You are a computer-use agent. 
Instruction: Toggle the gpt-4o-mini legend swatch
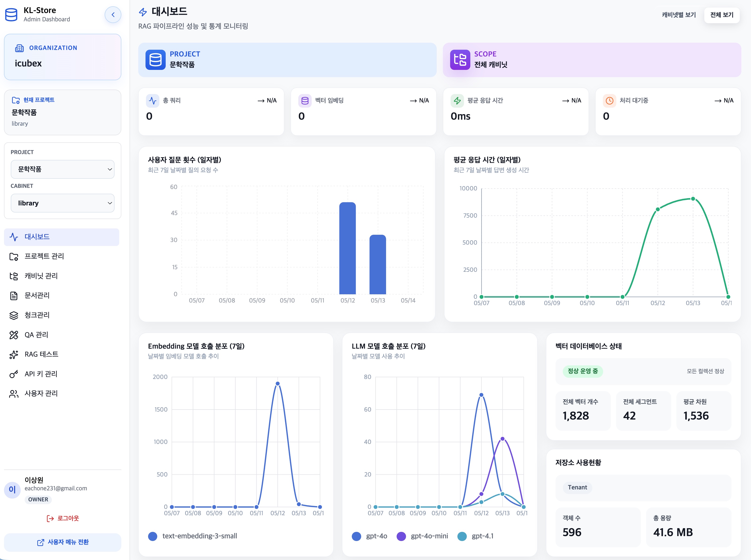(x=401, y=536)
